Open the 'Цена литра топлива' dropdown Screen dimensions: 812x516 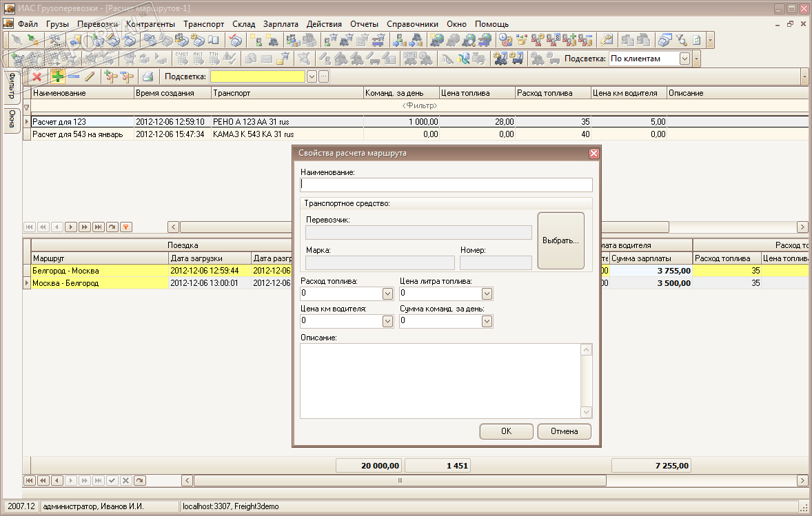487,294
